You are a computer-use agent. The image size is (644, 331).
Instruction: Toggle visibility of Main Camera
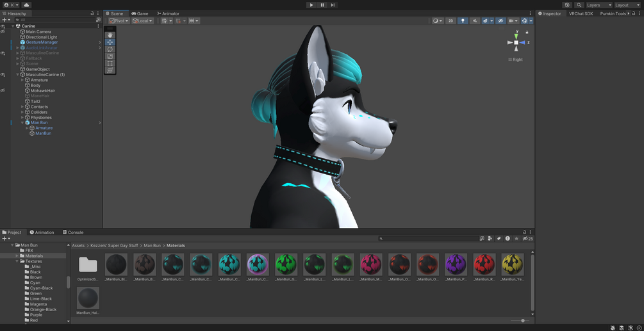(x=3, y=31)
